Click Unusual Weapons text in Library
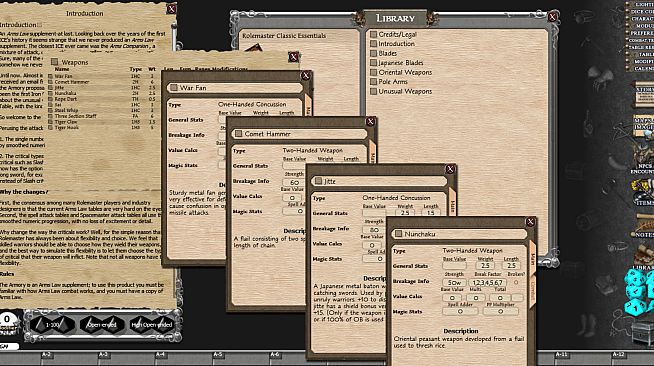Screen dimensions: 654x366 coord(405,91)
